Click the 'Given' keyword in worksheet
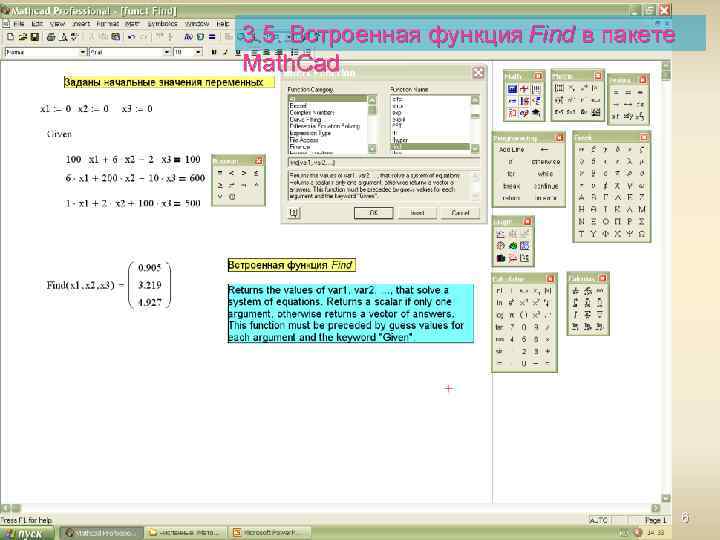This screenshot has height=540, width=720. click(x=59, y=134)
